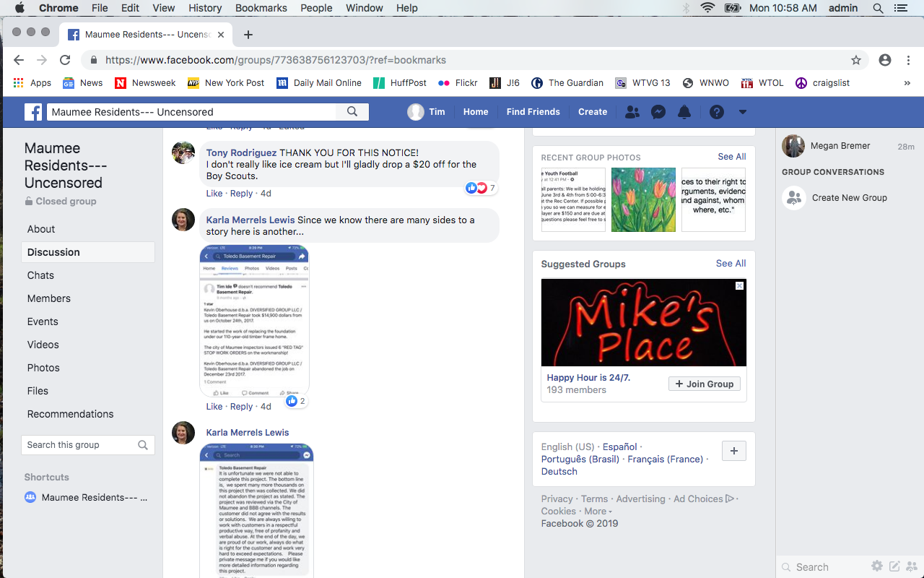Click the Friend Requests icon
The image size is (924, 578).
coord(632,112)
